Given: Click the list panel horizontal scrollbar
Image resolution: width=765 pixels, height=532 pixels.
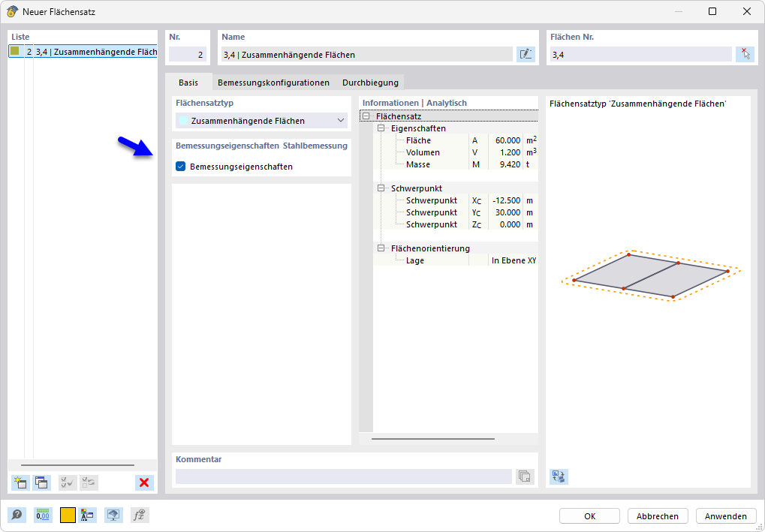Looking at the screenshot, I should (x=77, y=465).
